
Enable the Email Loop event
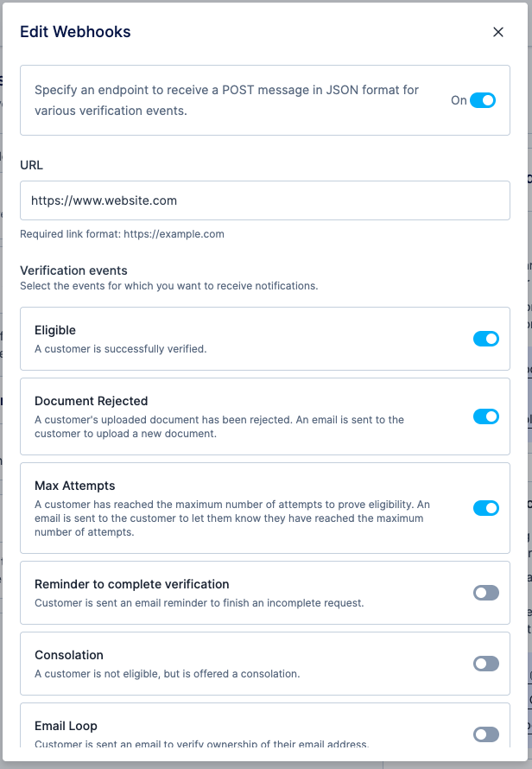click(486, 734)
